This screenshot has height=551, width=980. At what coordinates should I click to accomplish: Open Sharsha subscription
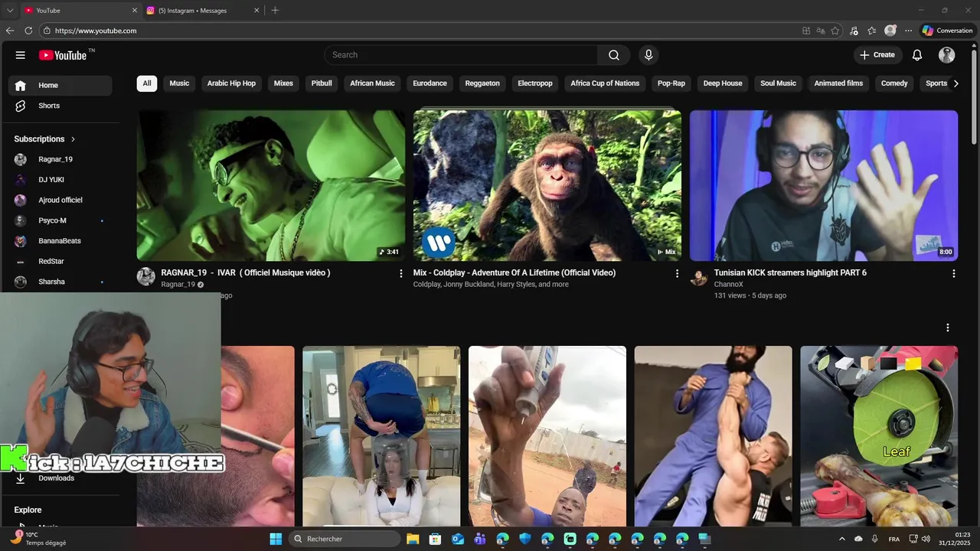[60, 282]
